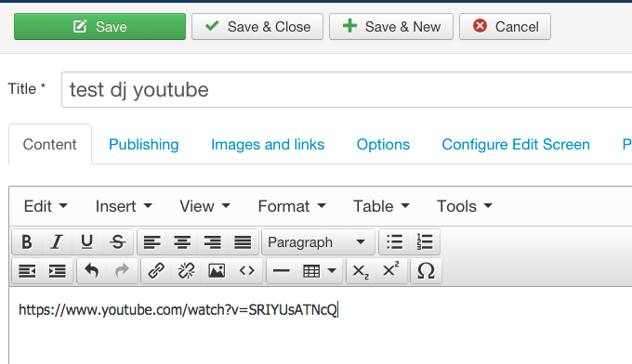Apply bold formatting in the editor
The height and width of the screenshot is (364, 632).
(27, 242)
